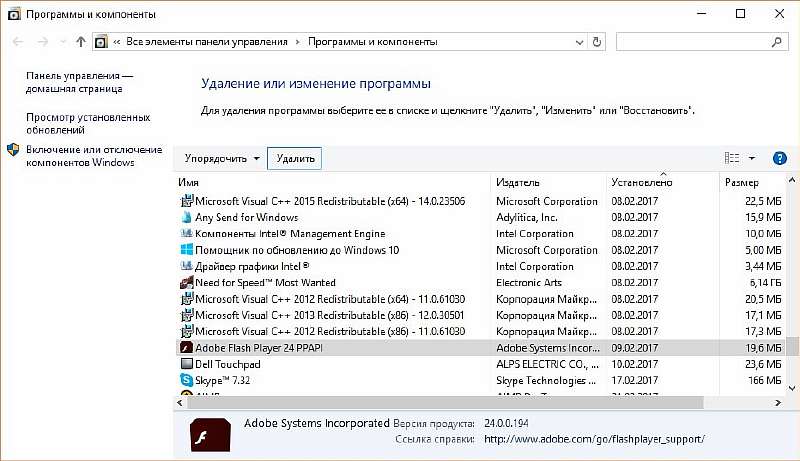The image size is (800, 461).
Task: Click the refresh button next to address bar
Action: click(598, 42)
